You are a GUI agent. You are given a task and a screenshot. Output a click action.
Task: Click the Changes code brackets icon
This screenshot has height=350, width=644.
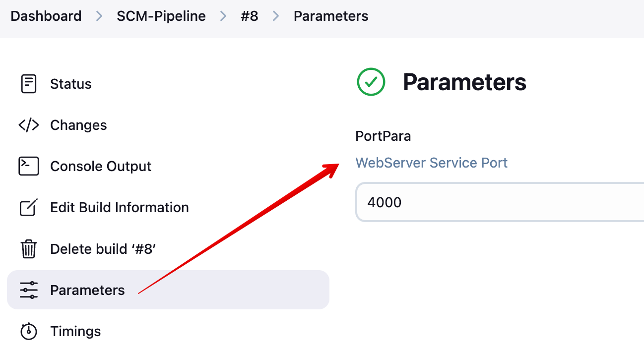[29, 125]
